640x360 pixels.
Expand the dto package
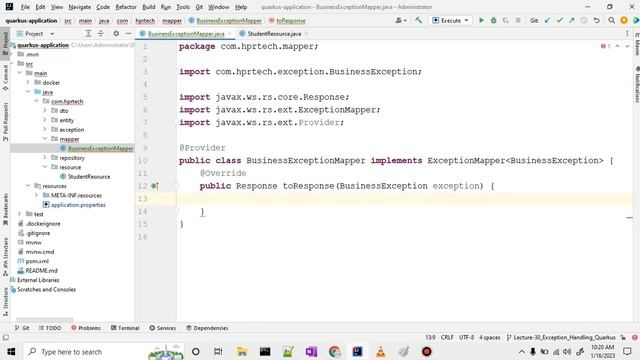pyautogui.click(x=45, y=111)
